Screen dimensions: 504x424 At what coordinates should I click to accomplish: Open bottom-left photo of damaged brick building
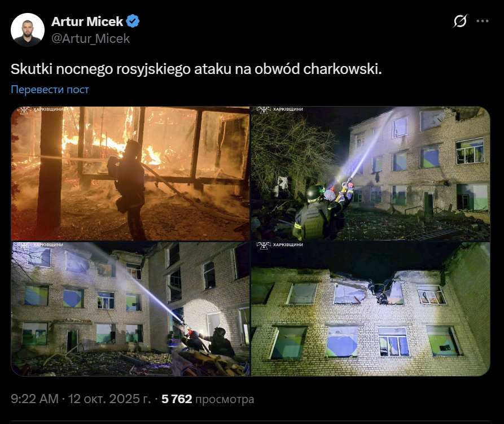point(130,309)
